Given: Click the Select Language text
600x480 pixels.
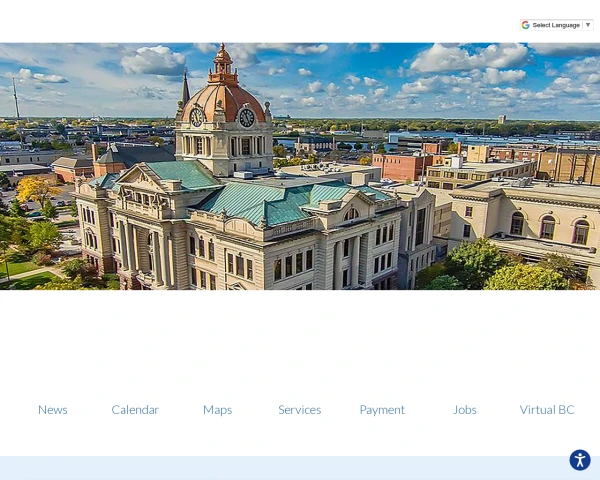Looking at the screenshot, I should pos(556,25).
